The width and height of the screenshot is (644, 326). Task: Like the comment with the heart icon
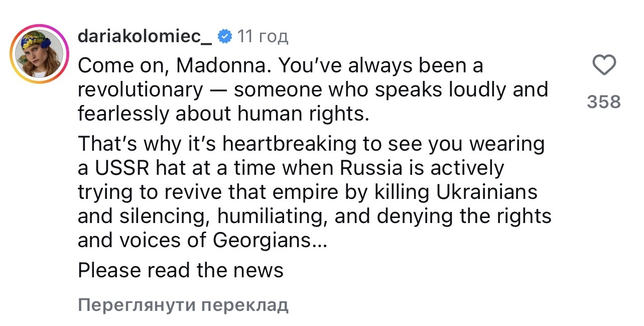[604, 66]
